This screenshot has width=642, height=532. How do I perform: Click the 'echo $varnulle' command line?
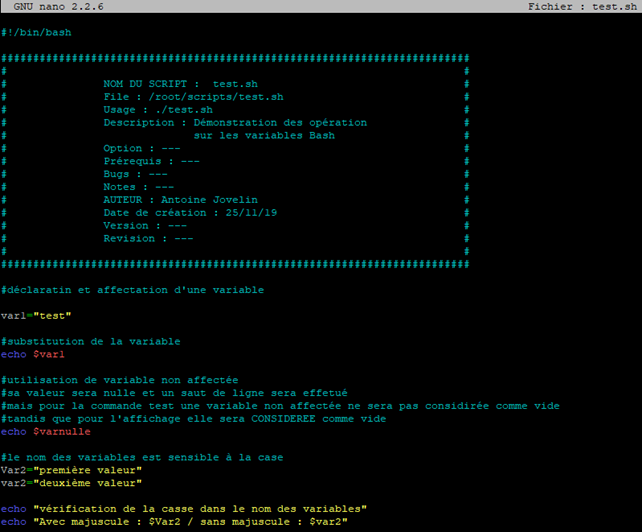click(x=46, y=432)
